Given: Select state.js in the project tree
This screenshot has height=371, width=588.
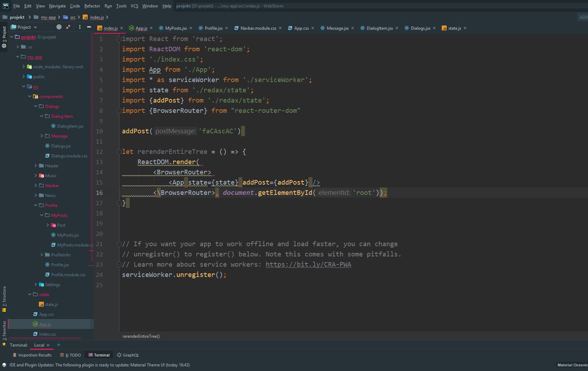Looking at the screenshot, I should tap(51, 305).
